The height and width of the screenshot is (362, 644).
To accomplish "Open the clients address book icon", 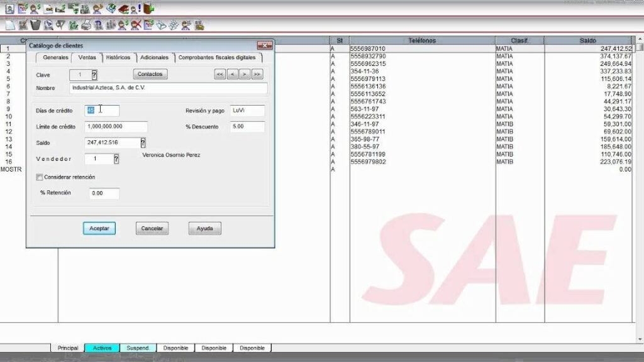I will tap(9, 8).
